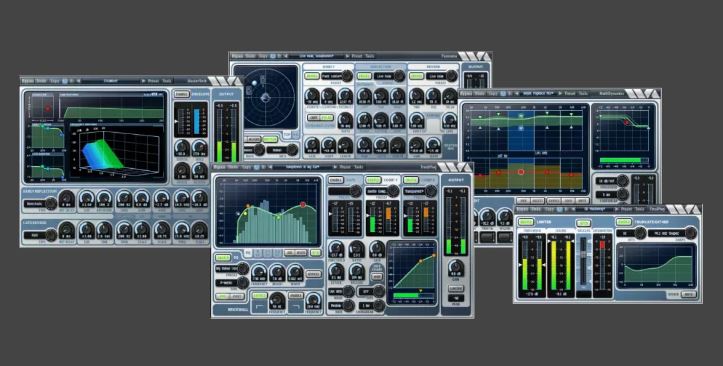Toggle the green EQ enable button in TrackPlug
The height and width of the screenshot is (366, 723).
(x=223, y=258)
